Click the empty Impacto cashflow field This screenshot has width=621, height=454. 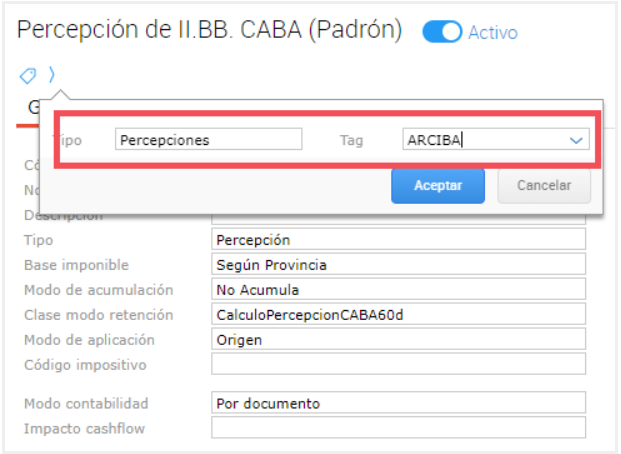pos(398,428)
